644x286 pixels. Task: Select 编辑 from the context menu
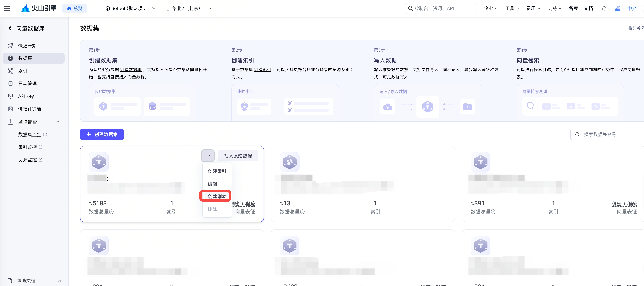217,184
